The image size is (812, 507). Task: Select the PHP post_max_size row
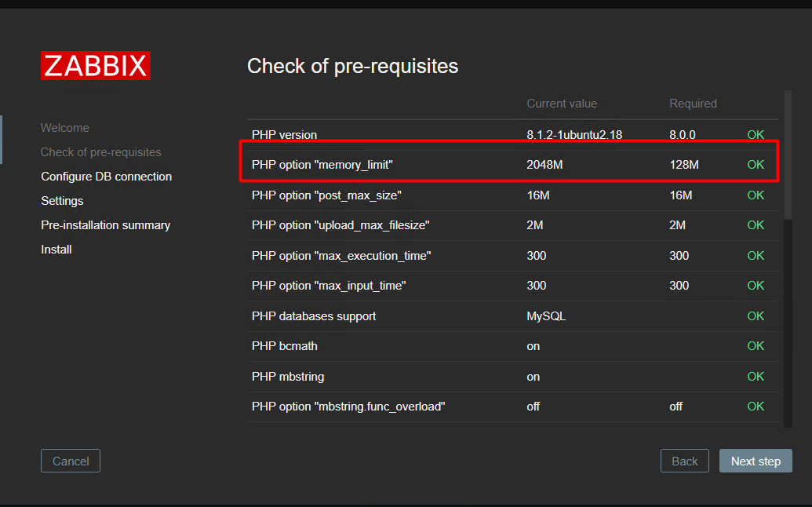pyautogui.click(x=512, y=195)
